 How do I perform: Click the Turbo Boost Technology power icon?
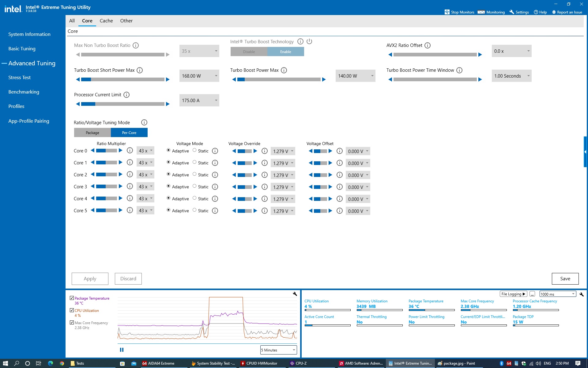click(x=309, y=41)
